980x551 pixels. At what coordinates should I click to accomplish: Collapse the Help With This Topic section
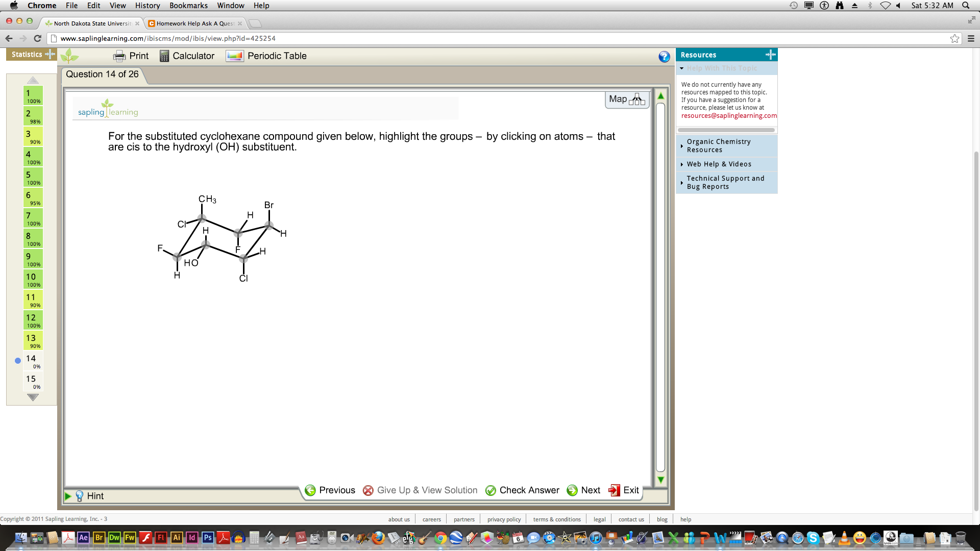tap(682, 68)
